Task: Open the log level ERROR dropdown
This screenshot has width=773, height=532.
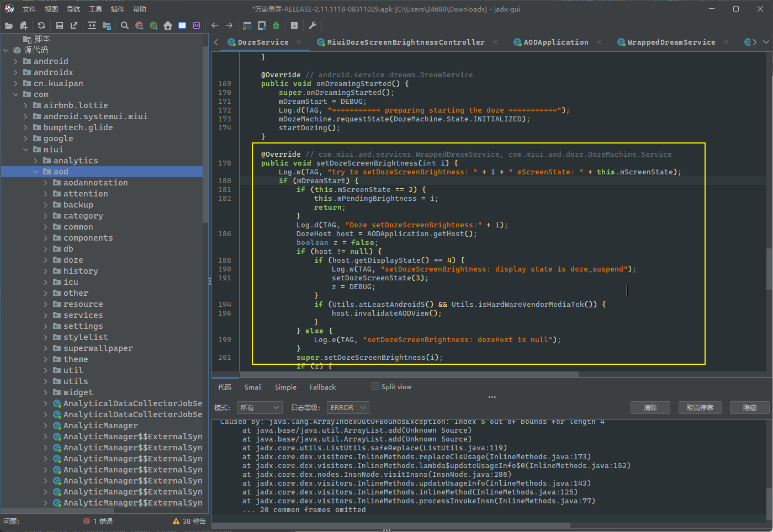Action: [x=348, y=408]
